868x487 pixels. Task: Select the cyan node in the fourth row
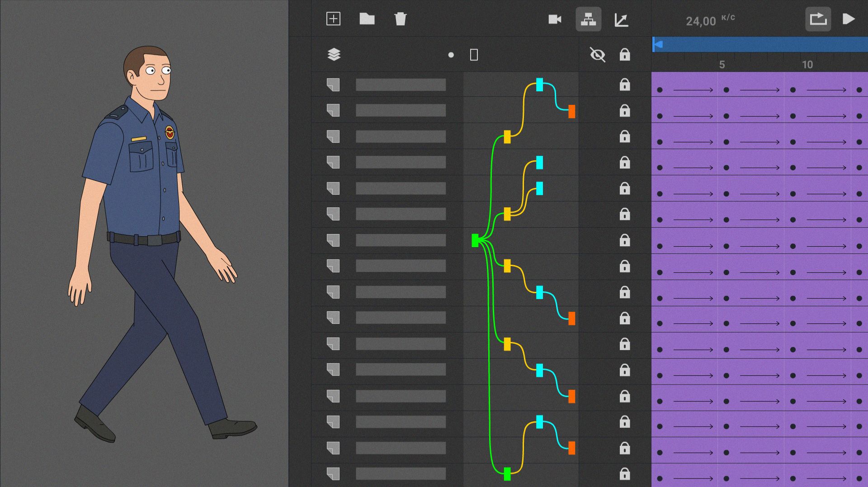coord(539,163)
